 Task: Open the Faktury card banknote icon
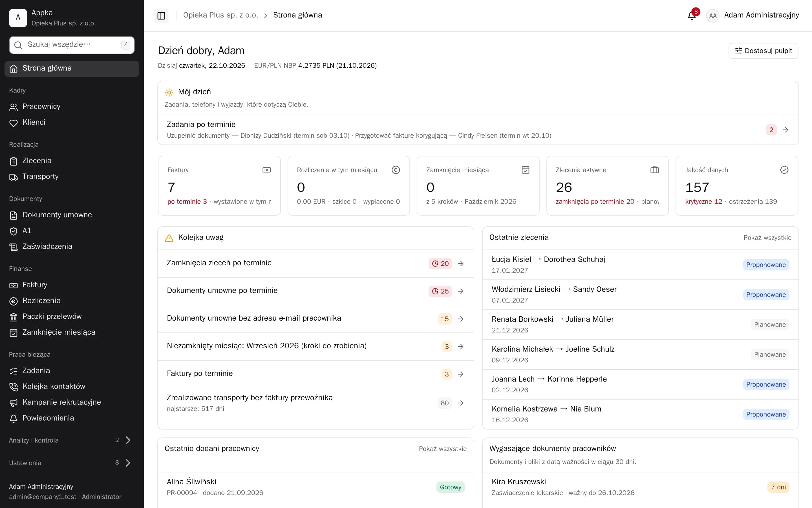coord(266,170)
